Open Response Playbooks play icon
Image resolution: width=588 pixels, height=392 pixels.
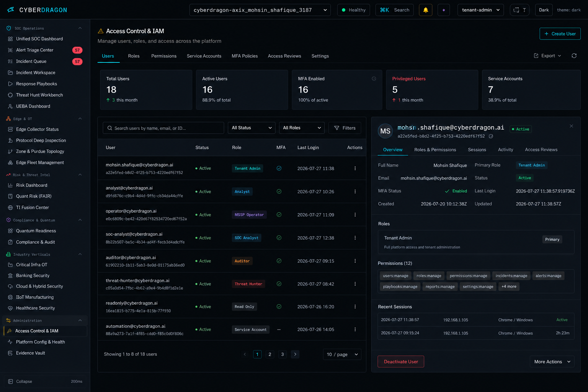(10, 84)
